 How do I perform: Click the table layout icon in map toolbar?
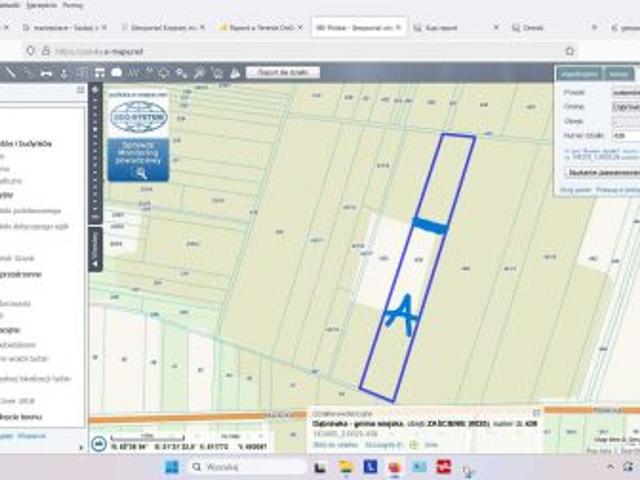pyautogui.click(x=99, y=73)
